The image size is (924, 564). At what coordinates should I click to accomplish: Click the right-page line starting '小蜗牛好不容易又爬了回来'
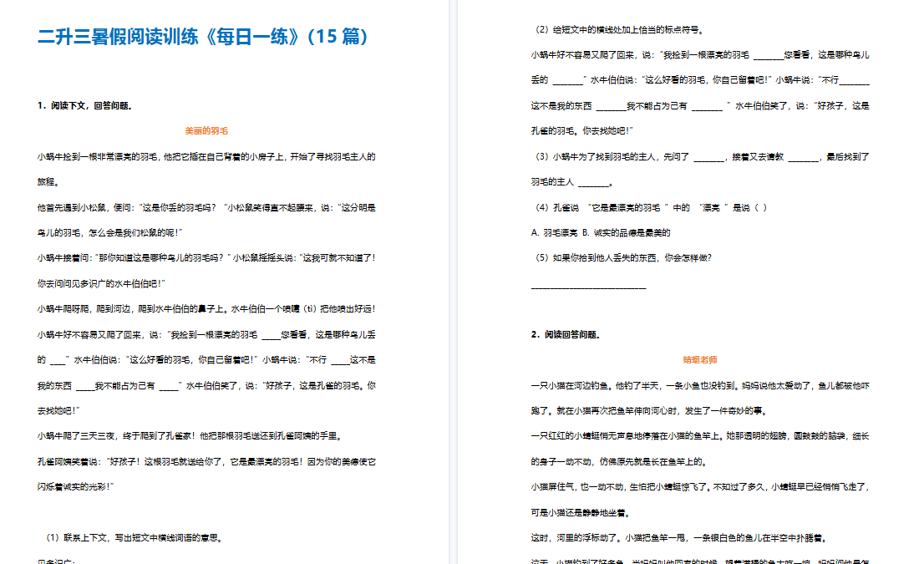tap(700, 55)
